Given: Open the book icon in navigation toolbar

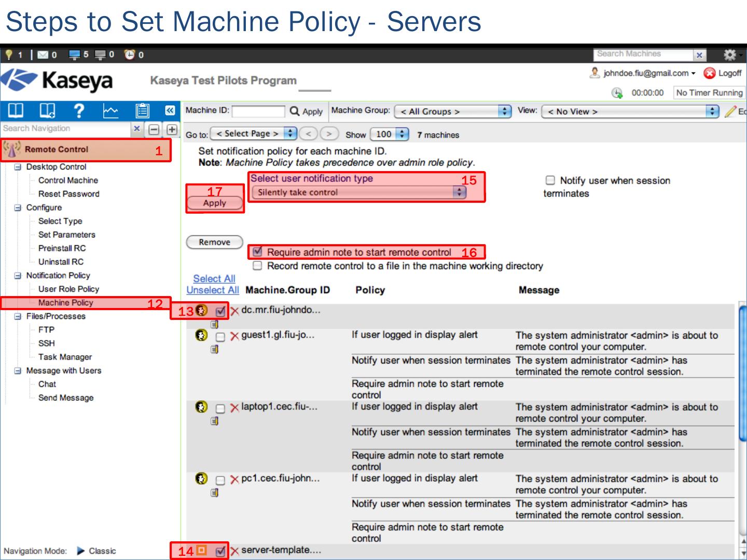Looking at the screenshot, I should click(x=16, y=110).
